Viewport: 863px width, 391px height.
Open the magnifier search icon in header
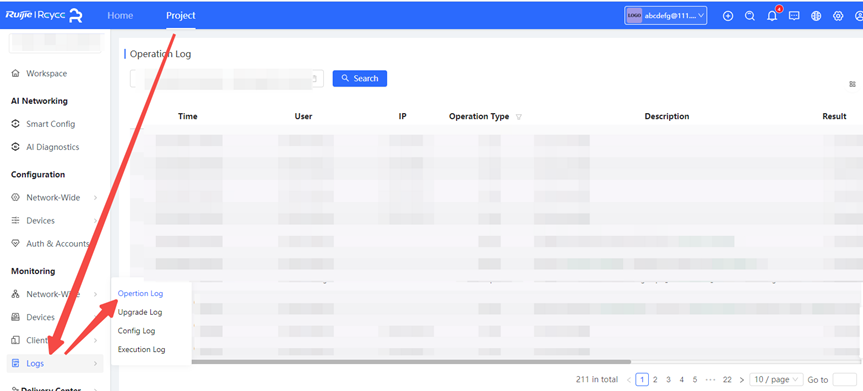pos(750,16)
